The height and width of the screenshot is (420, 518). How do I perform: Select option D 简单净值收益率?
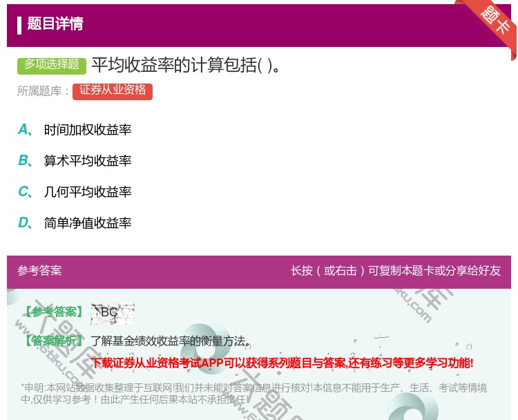(88, 223)
